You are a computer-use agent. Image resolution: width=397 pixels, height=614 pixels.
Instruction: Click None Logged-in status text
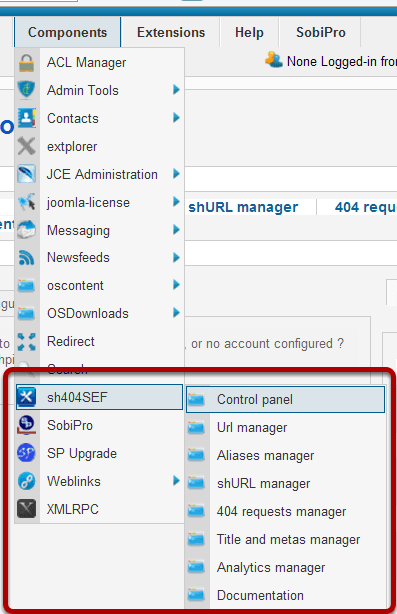pyautogui.click(x=341, y=61)
